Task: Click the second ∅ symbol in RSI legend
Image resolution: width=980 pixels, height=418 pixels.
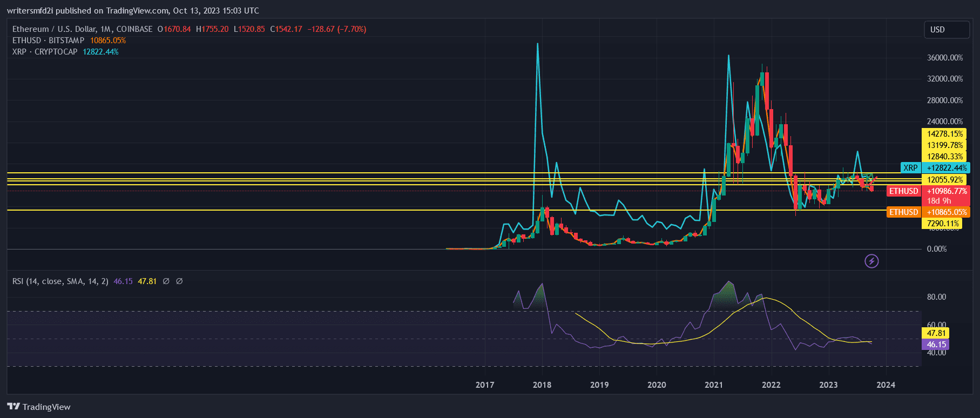Action: tap(179, 281)
